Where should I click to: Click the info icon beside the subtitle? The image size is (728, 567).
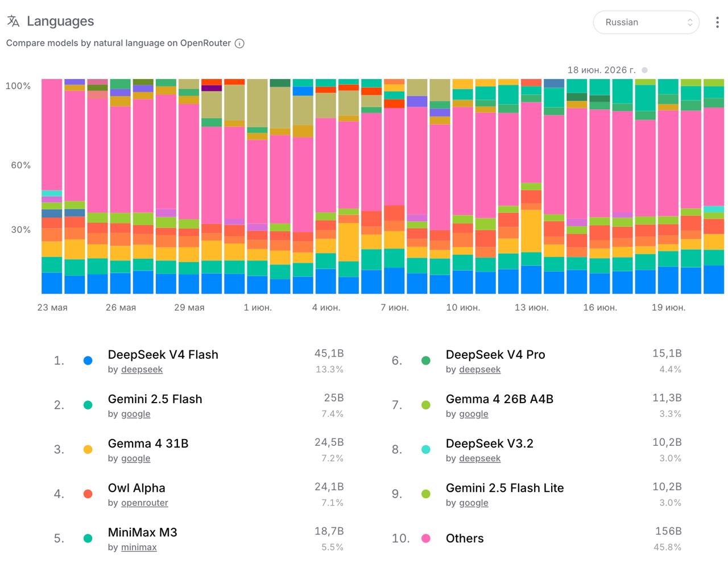pos(239,43)
